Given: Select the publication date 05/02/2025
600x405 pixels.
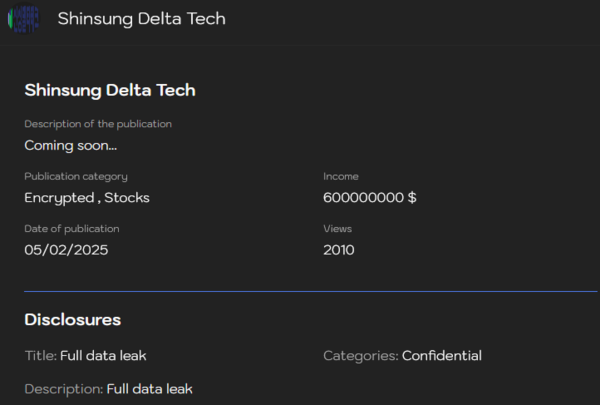Looking at the screenshot, I should [66, 250].
